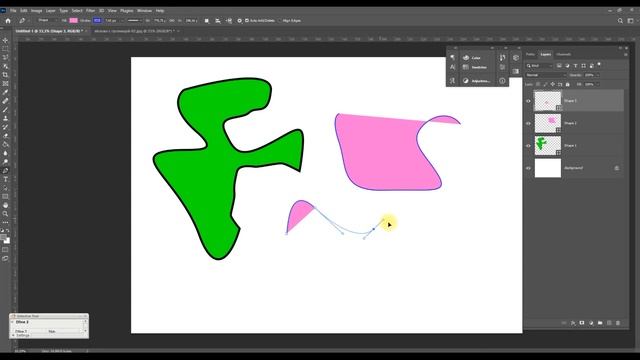Switch to the Channels tab

pos(563,54)
